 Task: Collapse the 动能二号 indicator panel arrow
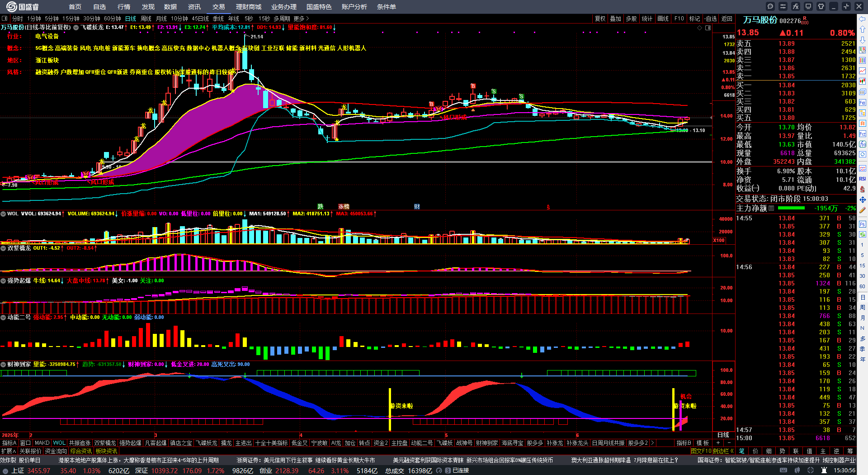pyautogui.click(x=3, y=317)
